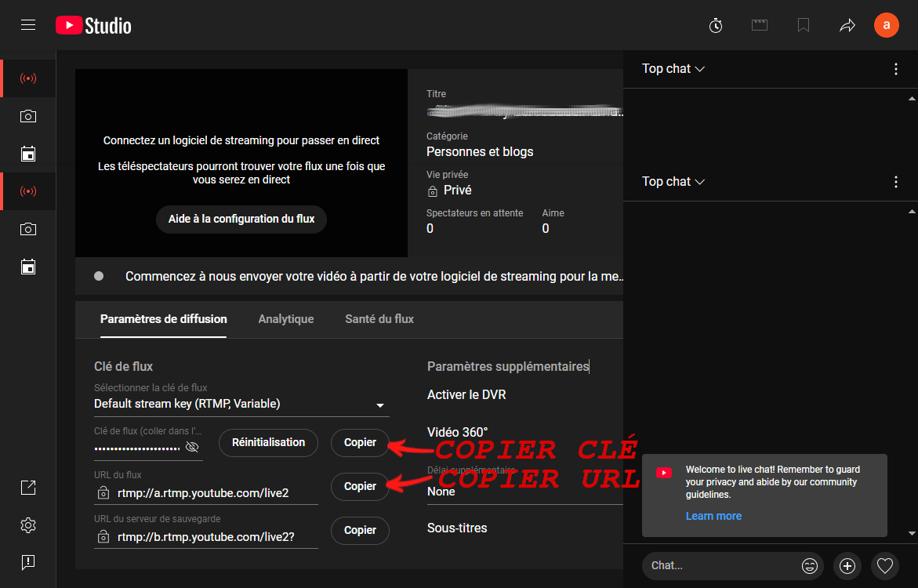This screenshot has height=588, width=918.
Task: Click Aide à la configuration du flux
Action: 241,219
